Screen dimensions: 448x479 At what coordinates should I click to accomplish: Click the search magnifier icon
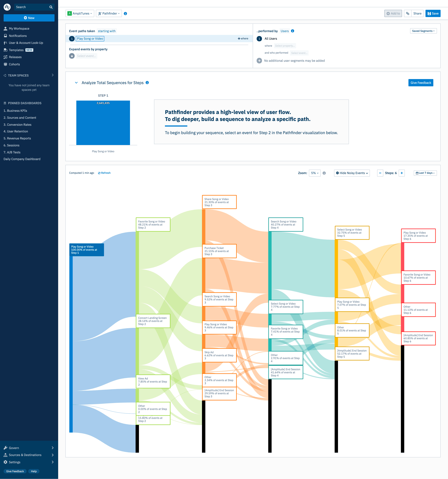[51, 7]
